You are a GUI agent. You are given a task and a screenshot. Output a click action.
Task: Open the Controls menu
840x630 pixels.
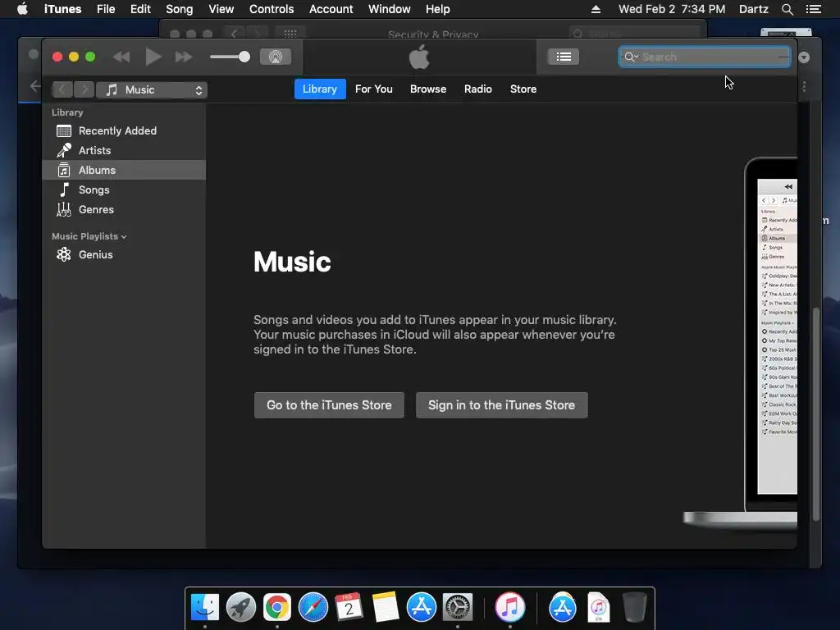[272, 9]
